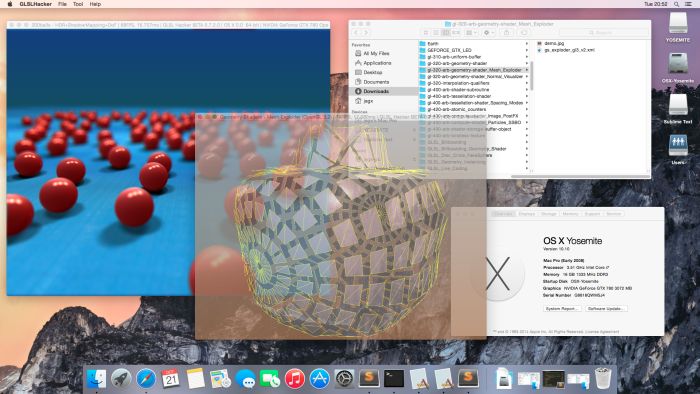Open System Preferences gear in Dock
Screen dimensions: 700x394
(x=344, y=379)
